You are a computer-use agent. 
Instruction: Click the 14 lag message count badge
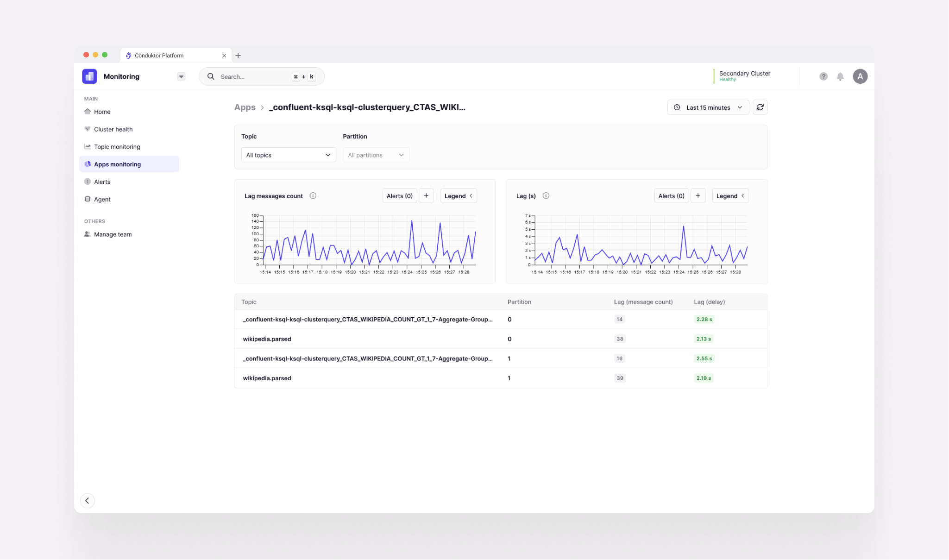620,319
